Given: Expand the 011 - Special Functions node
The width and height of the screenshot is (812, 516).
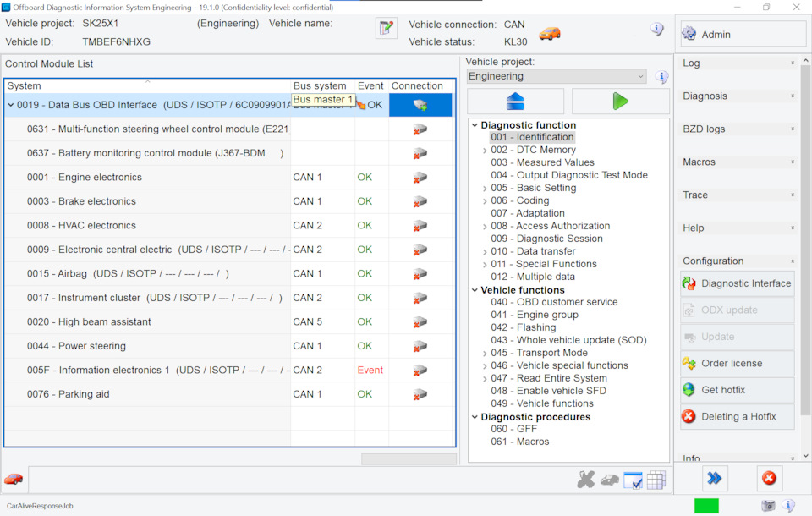Looking at the screenshot, I should point(485,265).
